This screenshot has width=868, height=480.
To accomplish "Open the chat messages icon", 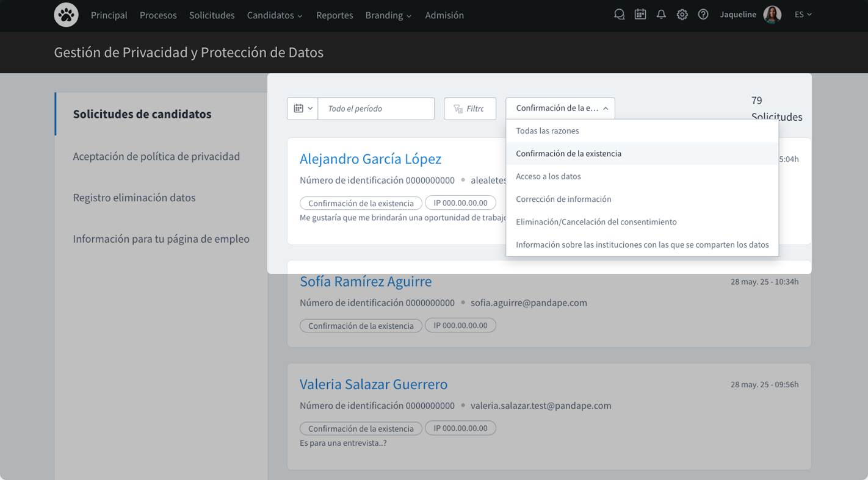I will [619, 15].
